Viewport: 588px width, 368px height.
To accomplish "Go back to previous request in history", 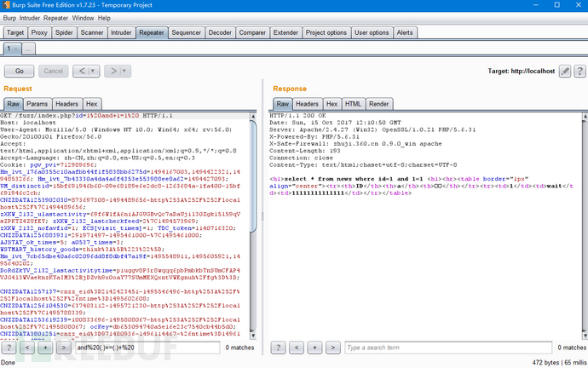I will 81,71.
